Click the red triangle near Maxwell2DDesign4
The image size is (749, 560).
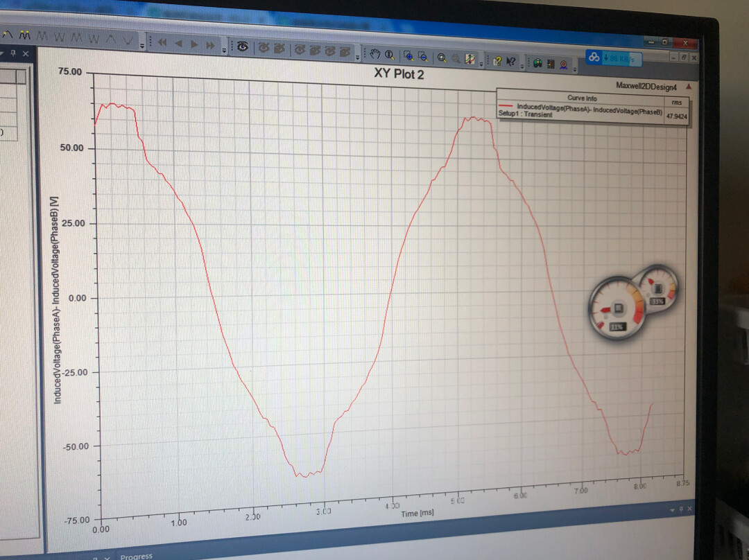[x=689, y=87]
